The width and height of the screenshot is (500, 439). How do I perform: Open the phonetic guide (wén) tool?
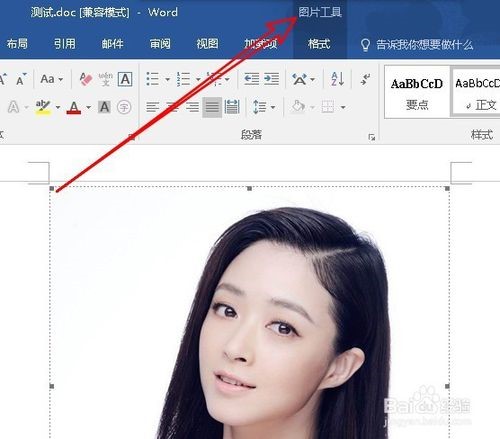106,79
